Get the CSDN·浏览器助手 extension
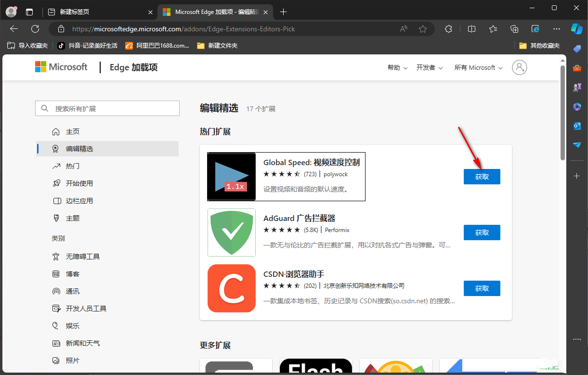This screenshot has width=588, height=375. (482, 288)
